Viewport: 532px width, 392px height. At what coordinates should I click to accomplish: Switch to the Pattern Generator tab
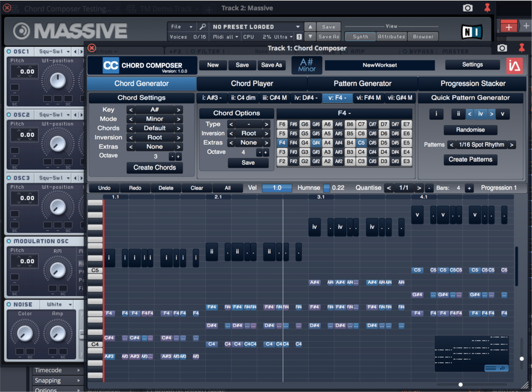click(x=362, y=83)
